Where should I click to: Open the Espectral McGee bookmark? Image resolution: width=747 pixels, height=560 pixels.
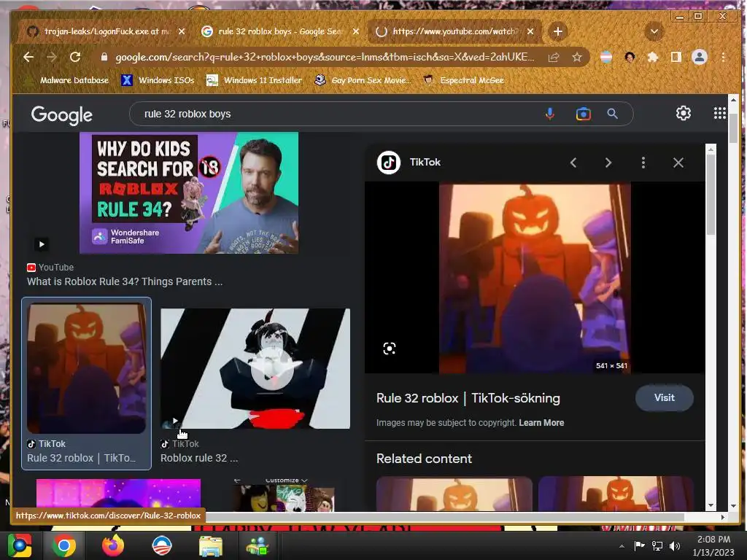pyautogui.click(x=464, y=80)
